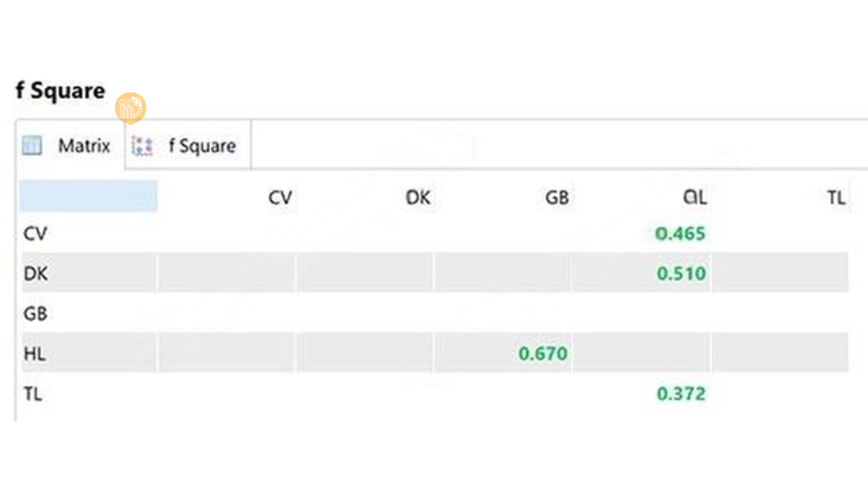The height and width of the screenshot is (488, 868).
Task: Click the Matrix tab table icon
Action: (32, 145)
